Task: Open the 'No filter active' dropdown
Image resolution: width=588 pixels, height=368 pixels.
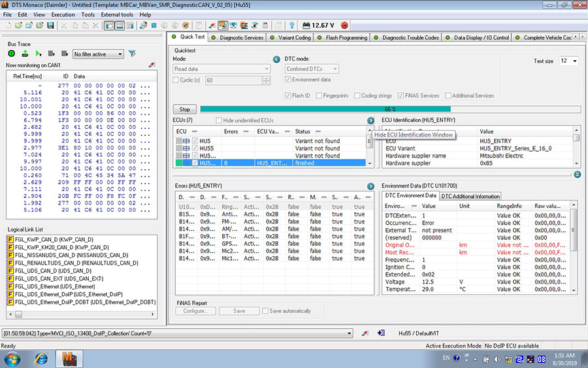Action: [x=98, y=54]
